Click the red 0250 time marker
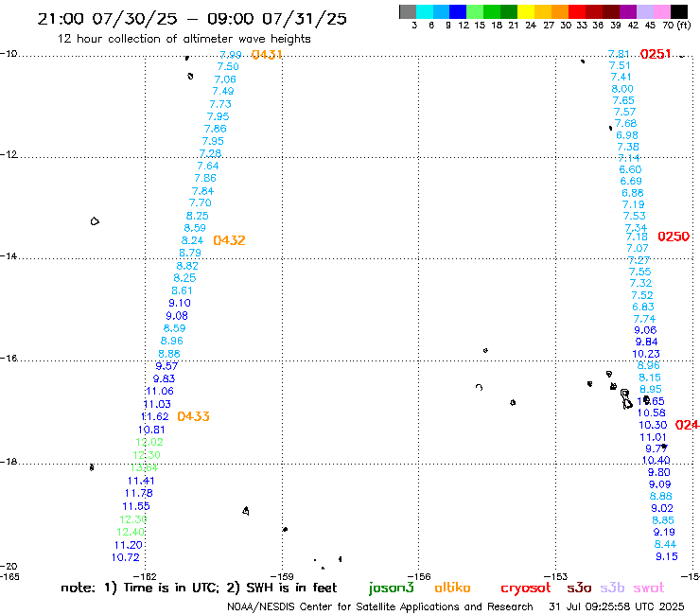The width and height of the screenshot is (700, 615). 674,237
